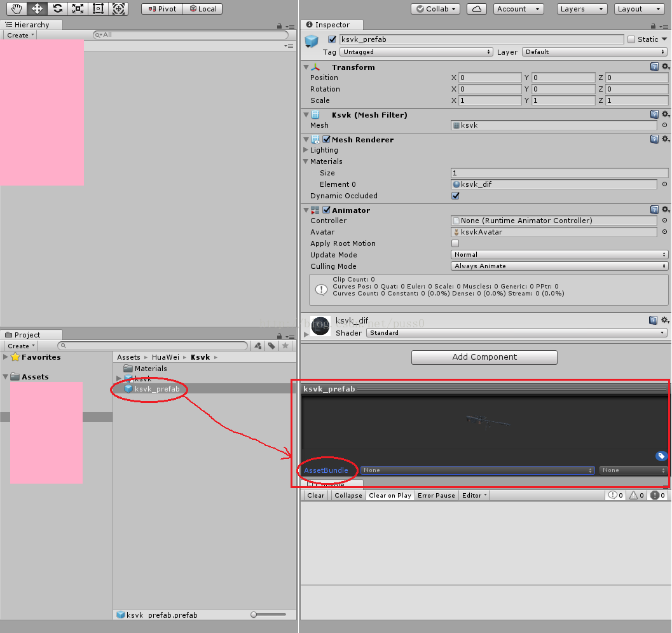
Task: Select the Rect transform tool
Action: (x=98, y=8)
